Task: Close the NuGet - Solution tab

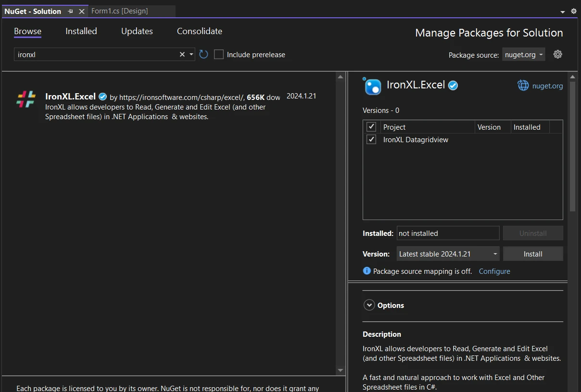Action: click(81, 11)
